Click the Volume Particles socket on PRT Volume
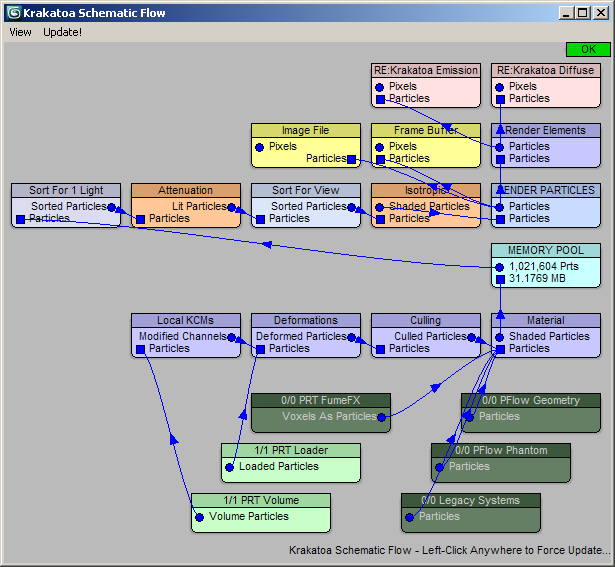The width and height of the screenshot is (615, 567). (x=200, y=517)
